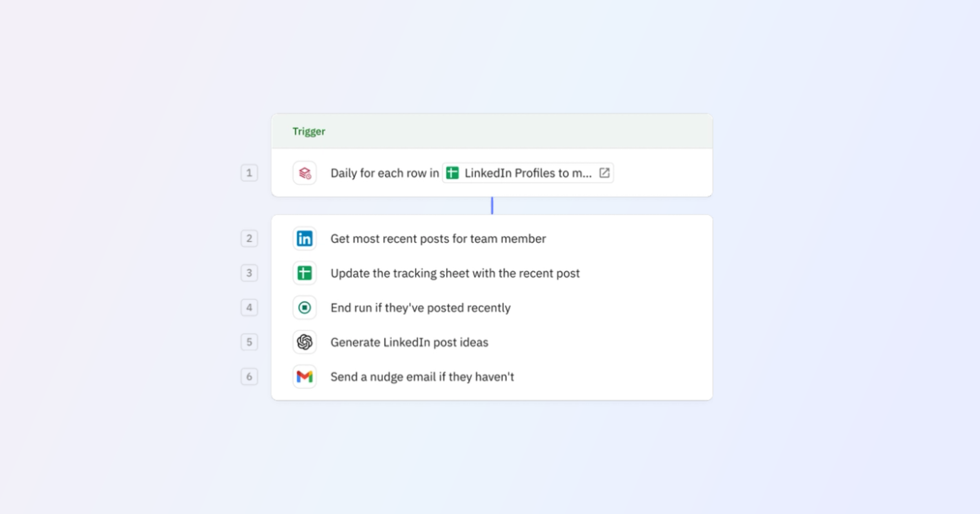The height and width of the screenshot is (514, 980).
Task: Click the daily schedule trigger icon
Action: pos(305,173)
